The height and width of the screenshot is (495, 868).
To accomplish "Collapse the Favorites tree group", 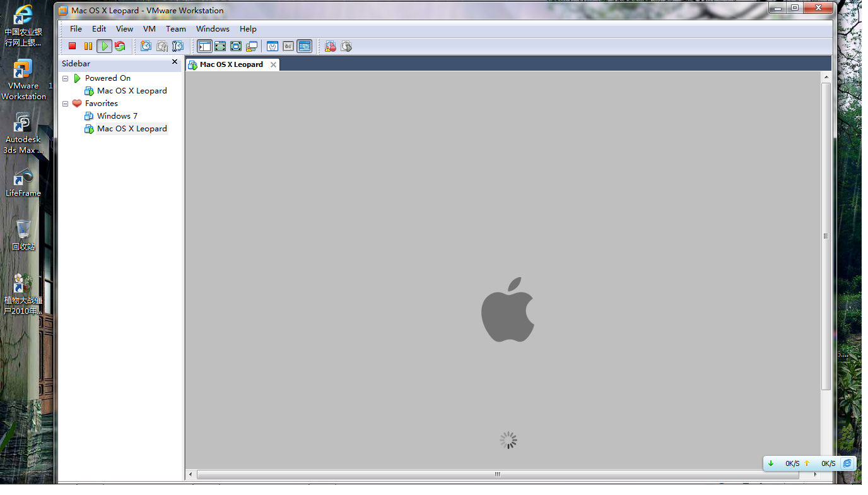I will [65, 104].
